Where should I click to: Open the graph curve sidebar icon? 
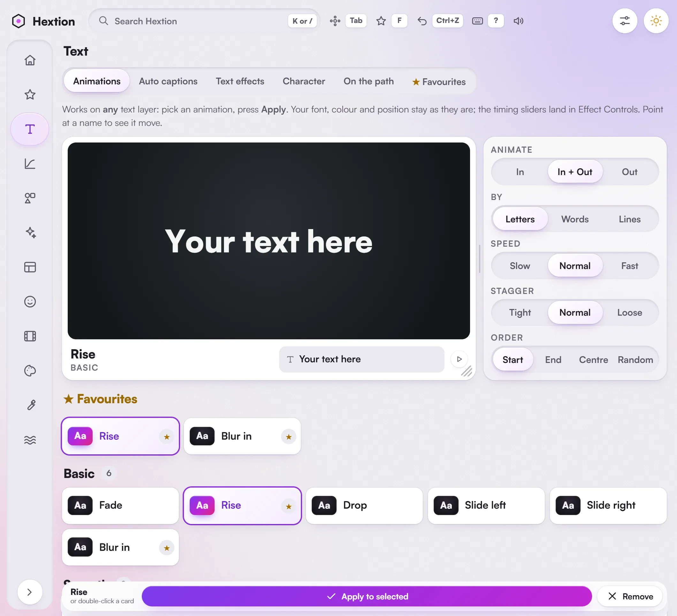[x=30, y=164]
